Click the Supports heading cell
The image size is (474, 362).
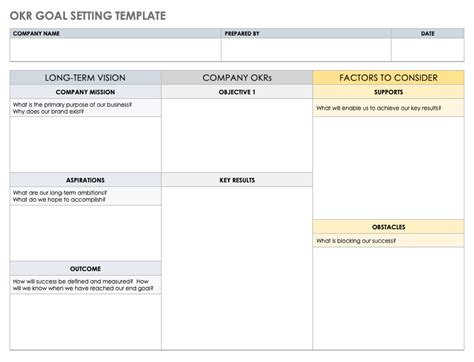coord(388,92)
